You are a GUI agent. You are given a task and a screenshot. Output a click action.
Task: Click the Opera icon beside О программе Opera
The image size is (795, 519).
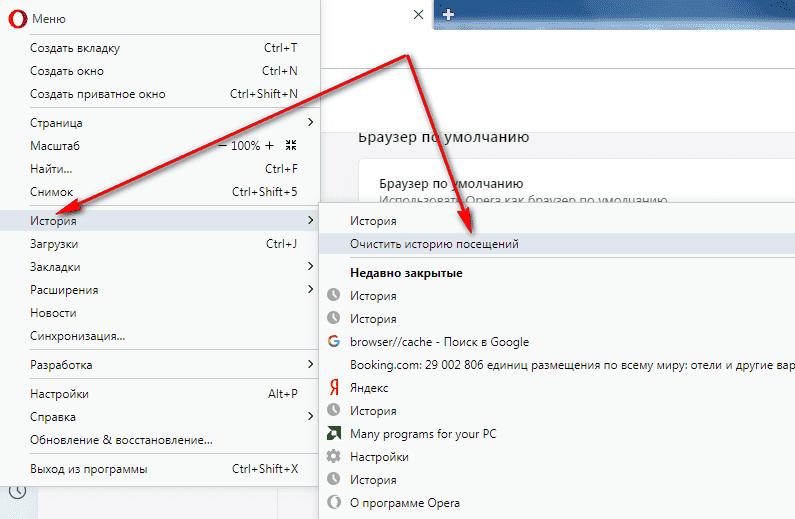[334, 503]
